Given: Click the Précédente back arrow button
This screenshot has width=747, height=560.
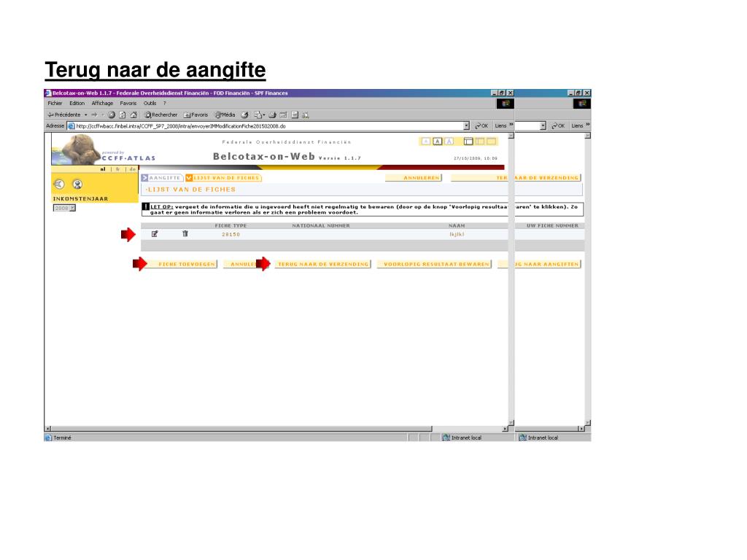Looking at the screenshot, I should (64, 114).
